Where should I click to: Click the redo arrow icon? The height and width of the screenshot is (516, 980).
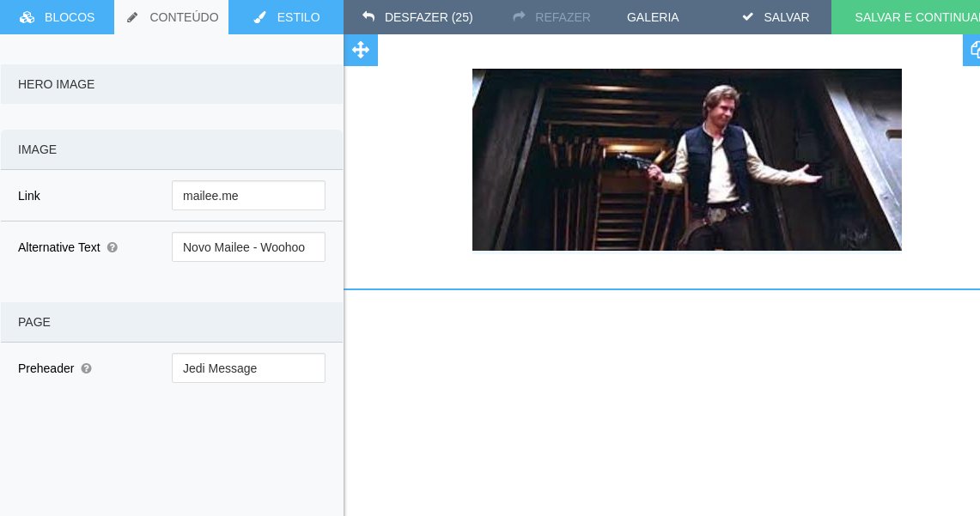coord(519,17)
